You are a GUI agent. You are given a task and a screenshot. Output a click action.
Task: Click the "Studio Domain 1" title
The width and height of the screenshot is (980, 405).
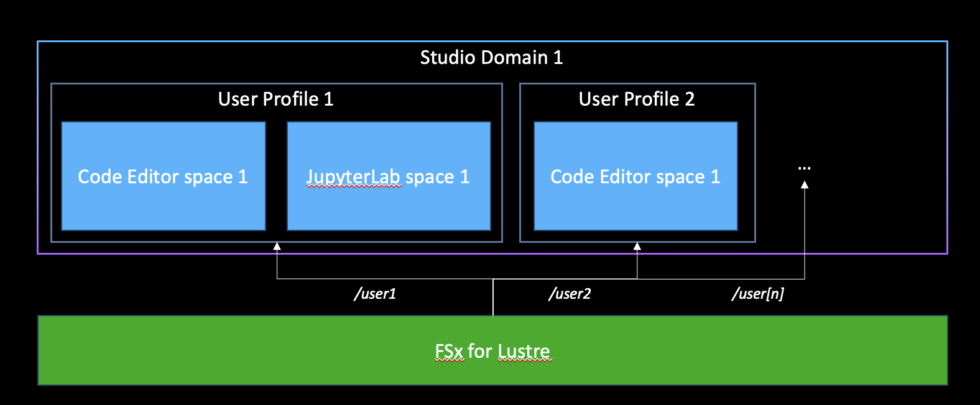point(491,58)
